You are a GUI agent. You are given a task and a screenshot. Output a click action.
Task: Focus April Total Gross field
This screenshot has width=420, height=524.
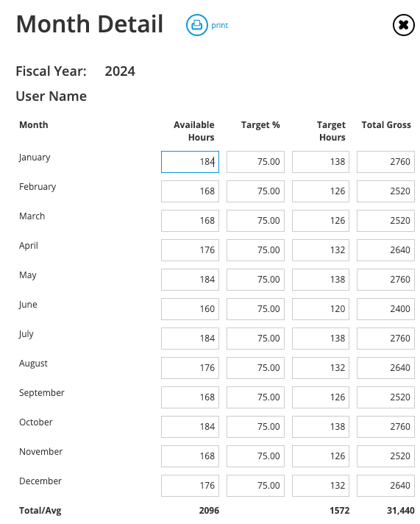tap(385, 250)
